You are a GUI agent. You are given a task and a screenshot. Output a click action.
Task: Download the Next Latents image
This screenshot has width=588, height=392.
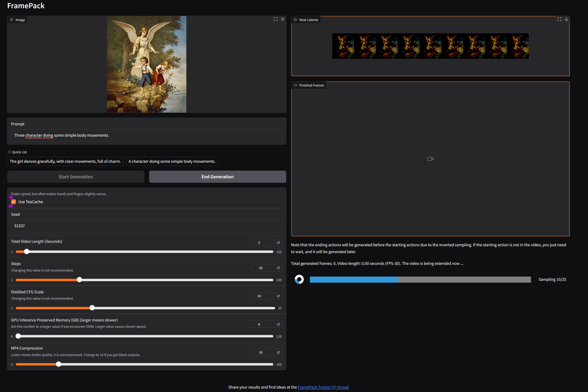coord(566,19)
